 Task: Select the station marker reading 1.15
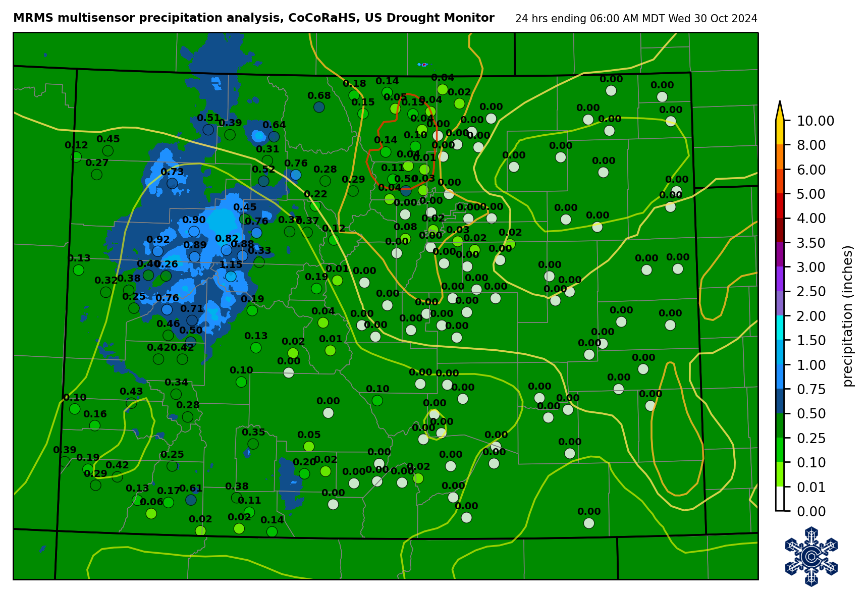pyautogui.click(x=231, y=276)
